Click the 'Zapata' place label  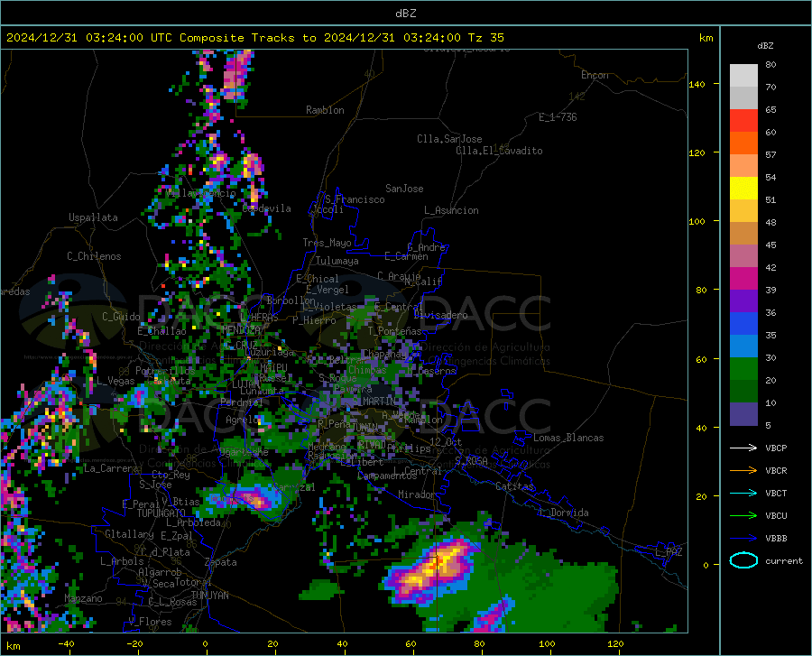(221, 562)
